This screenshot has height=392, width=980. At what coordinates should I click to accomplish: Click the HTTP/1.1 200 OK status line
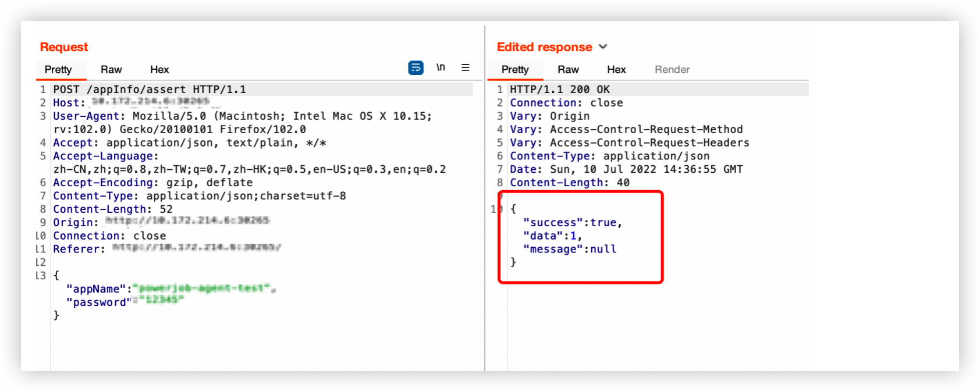(x=560, y=90)
